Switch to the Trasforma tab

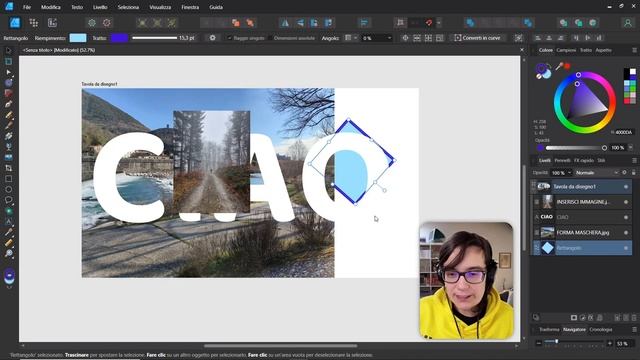(x=549, y=329)
